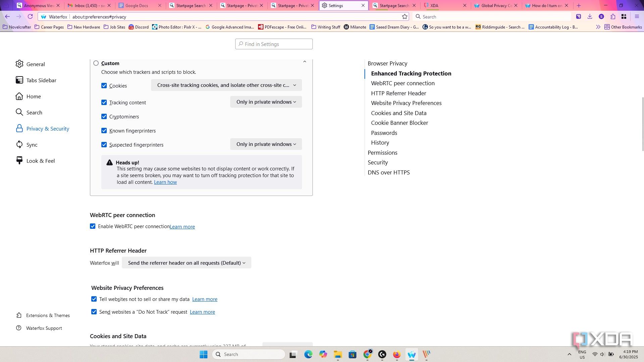Focus the Find in Settings search field
The height and width of the screenshot is (362, 644).
point(274,44)
